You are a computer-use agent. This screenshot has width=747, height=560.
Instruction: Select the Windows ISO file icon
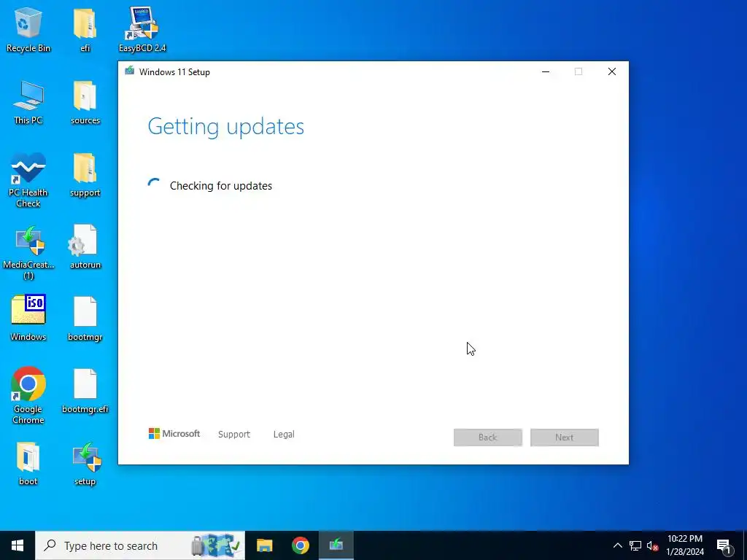click(28, 318)
